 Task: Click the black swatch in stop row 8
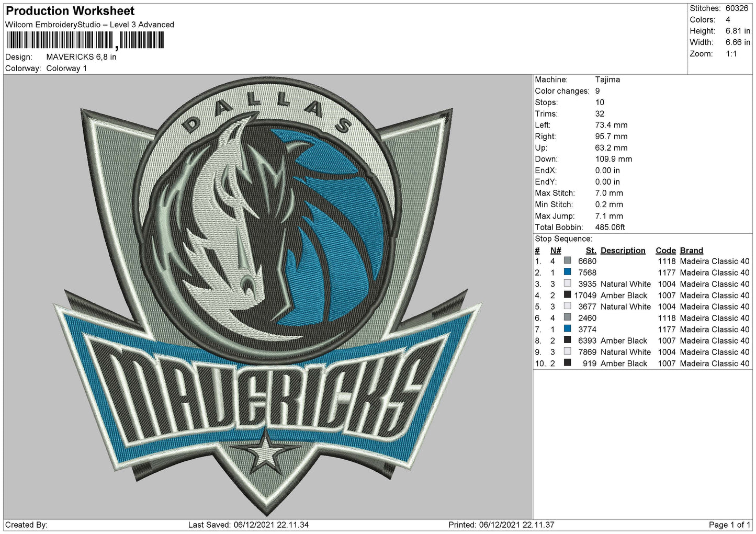tap(567, 340)
